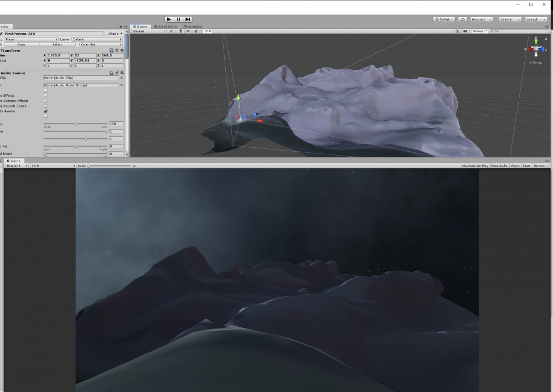
Task: Open the cloud services button
Action: point(463,19)
